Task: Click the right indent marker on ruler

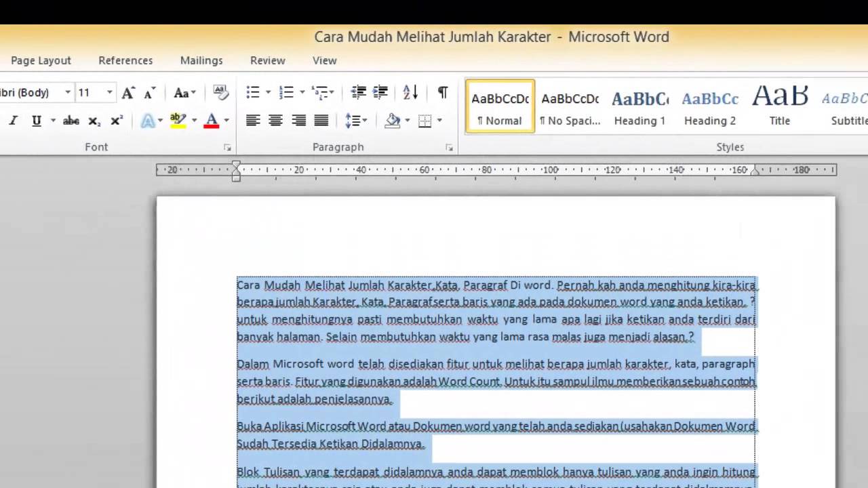Action: (x=755, y=172)
